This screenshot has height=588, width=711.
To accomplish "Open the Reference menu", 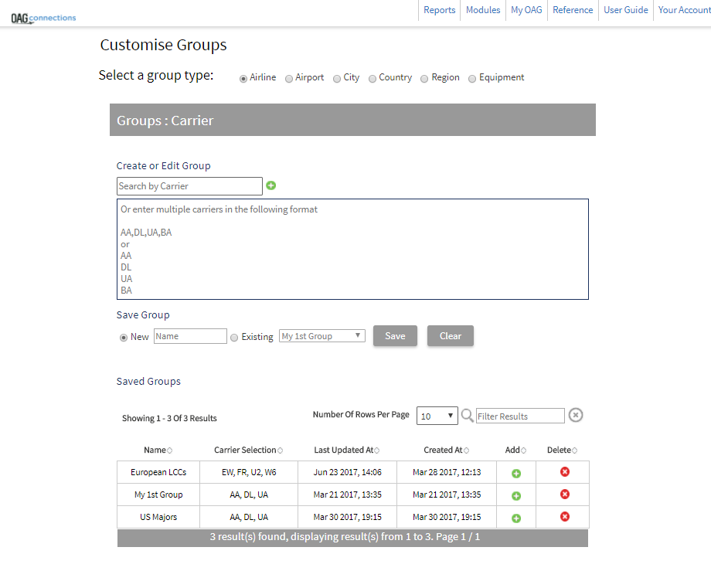I will pos(573,10).
